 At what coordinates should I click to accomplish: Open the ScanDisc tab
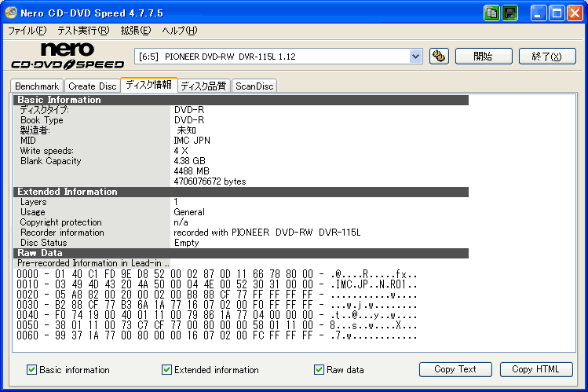(x=254, y=86)
